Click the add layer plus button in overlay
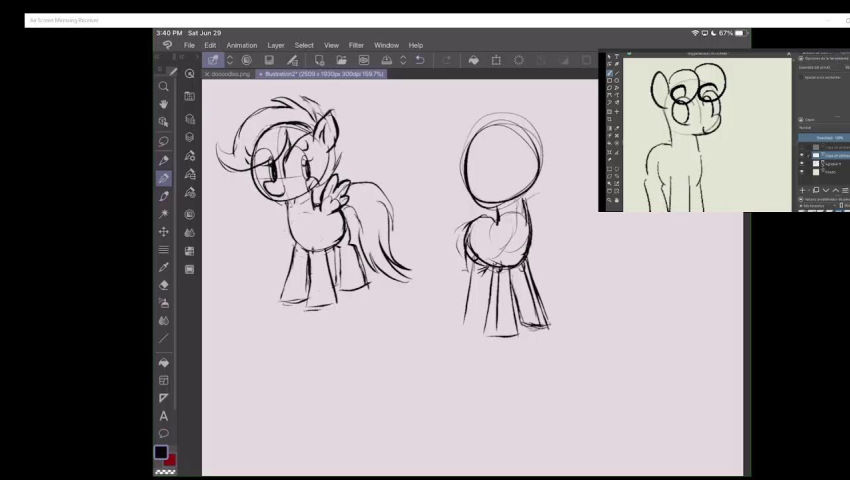The height and width of the screenshot is (480, 850). point(802,190)
